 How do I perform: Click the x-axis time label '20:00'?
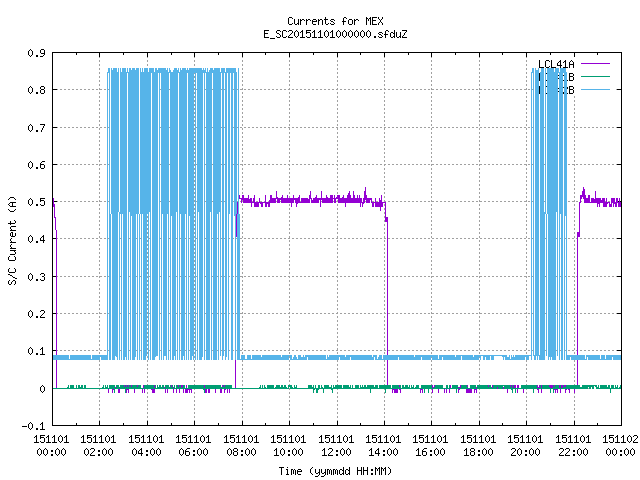[x=525, y=452]
